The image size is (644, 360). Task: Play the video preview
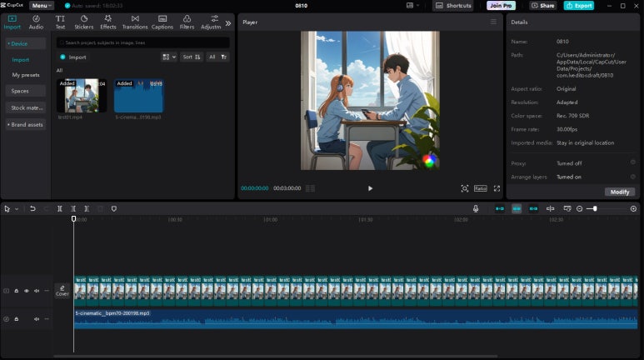370,188
